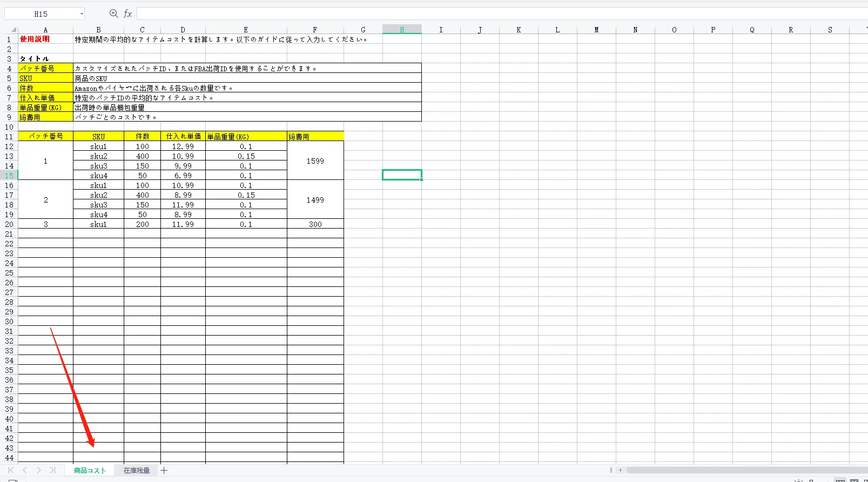868x482 pixels.
Task: Click the batch number 3 cell
Action: tap(45, 224)
